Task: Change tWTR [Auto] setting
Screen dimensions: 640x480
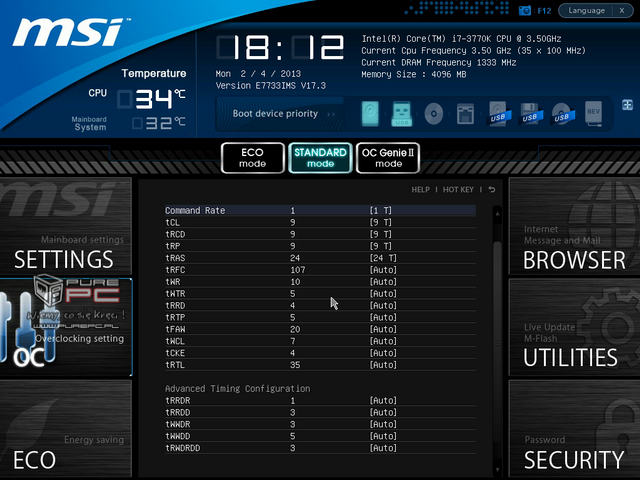Action: [x=383, y=293]
